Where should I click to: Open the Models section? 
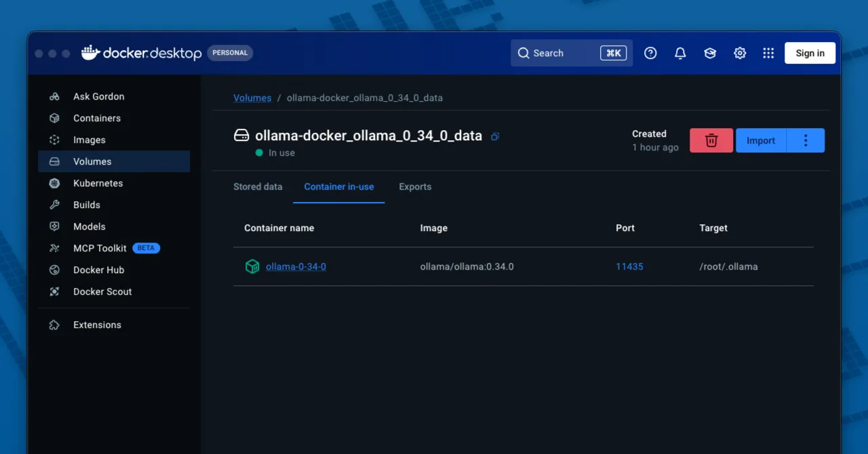(x=114, y=226)
